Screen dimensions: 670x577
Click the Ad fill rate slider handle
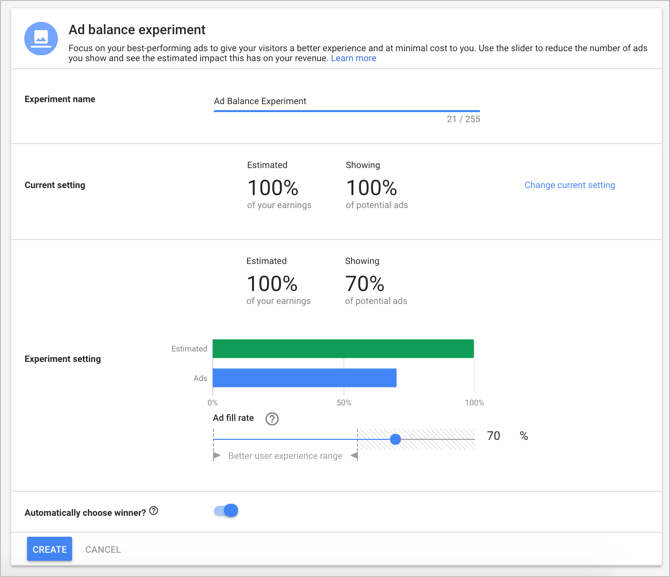pyautogui.click(x=396, y=439)
